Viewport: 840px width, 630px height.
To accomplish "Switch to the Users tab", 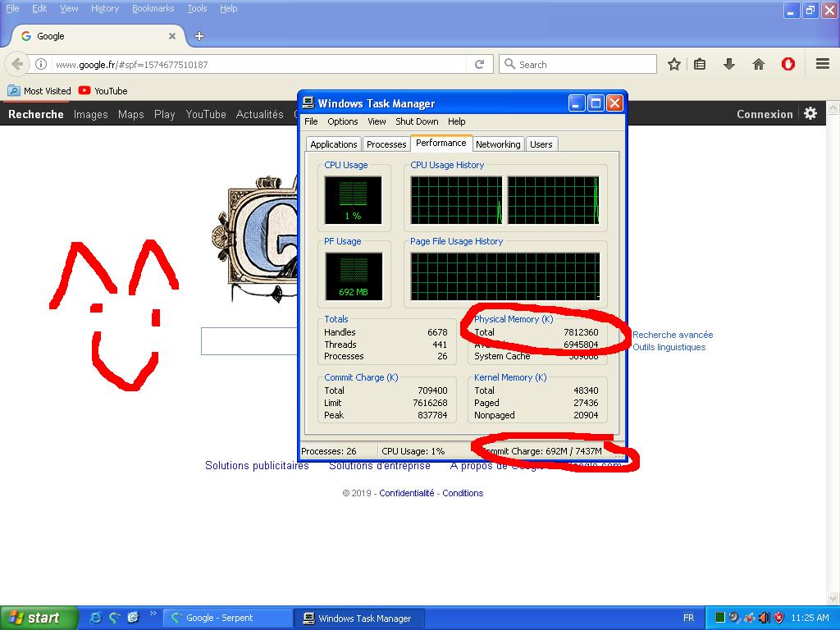I will pos(541,144).
